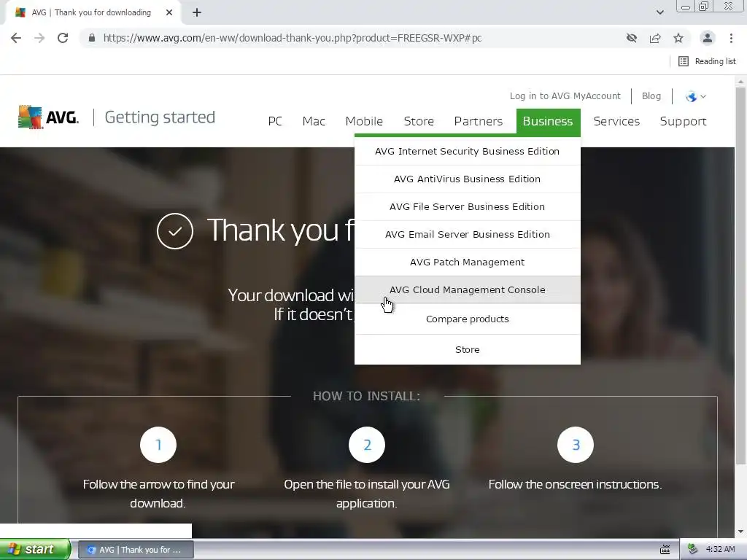Select AVG Internet Security Business Edition
The image size is (747, 560).
[x=468, y=152]
